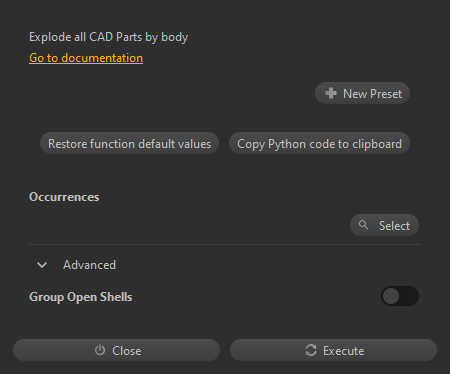Click the Advanced section label
Image resolution: width=450 pixels, height=374 pixels.
tap(89, 265)
